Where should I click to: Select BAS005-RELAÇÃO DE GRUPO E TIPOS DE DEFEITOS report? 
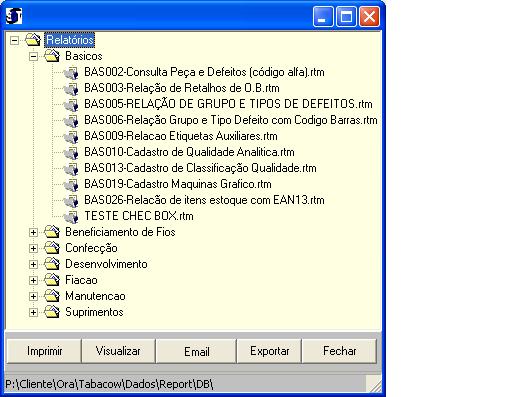click(x=228, y=104)
